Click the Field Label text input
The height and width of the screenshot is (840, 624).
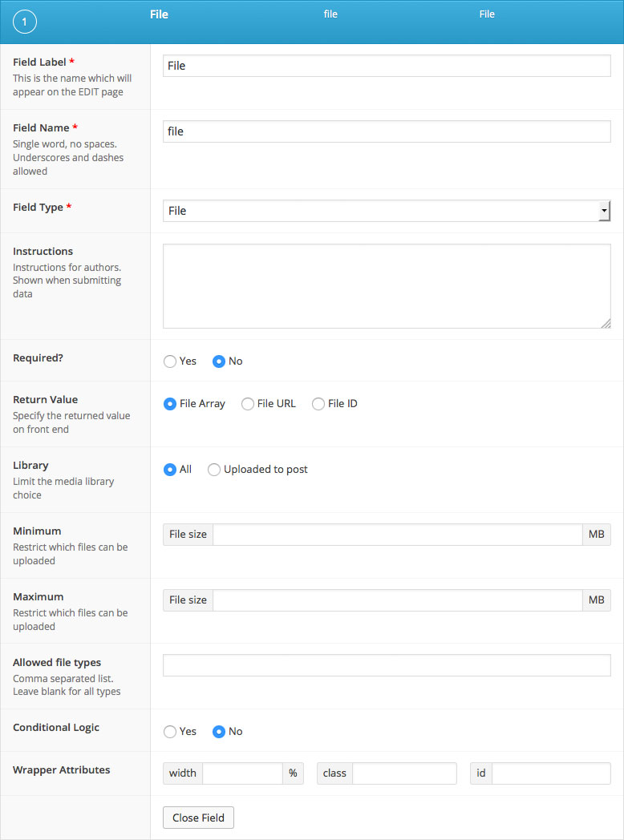[x=387, y=66]
